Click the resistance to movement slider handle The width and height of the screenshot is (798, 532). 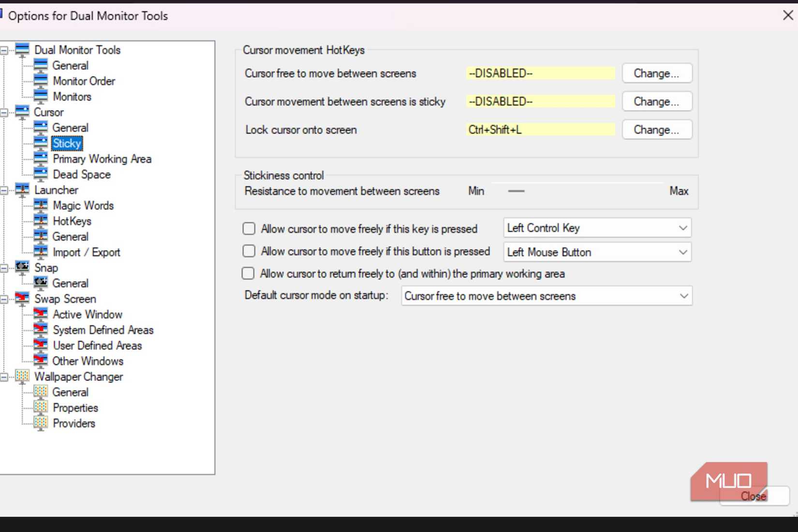click(517, 191)
